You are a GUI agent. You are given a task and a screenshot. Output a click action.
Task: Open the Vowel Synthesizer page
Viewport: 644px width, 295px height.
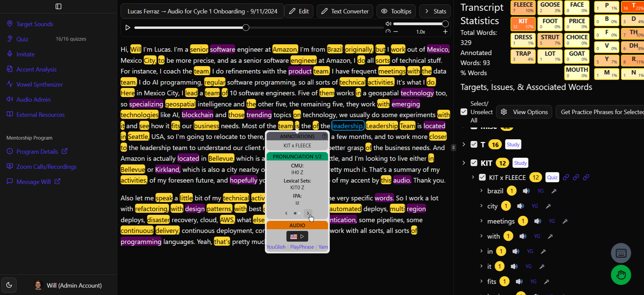click(x=39, y=85)
